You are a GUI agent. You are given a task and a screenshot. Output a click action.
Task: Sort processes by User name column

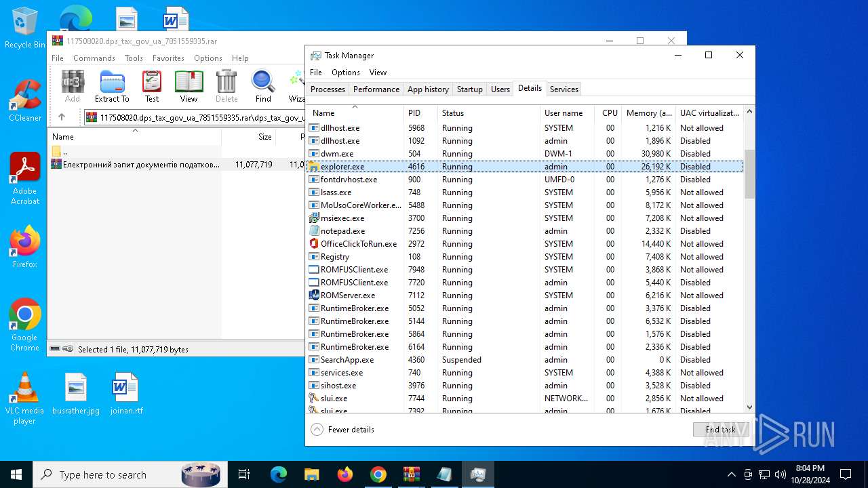pos(568,113)
